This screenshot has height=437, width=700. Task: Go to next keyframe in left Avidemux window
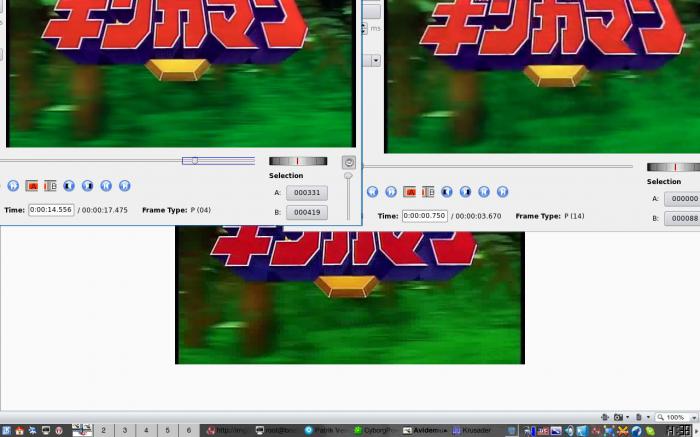(13, 186)
